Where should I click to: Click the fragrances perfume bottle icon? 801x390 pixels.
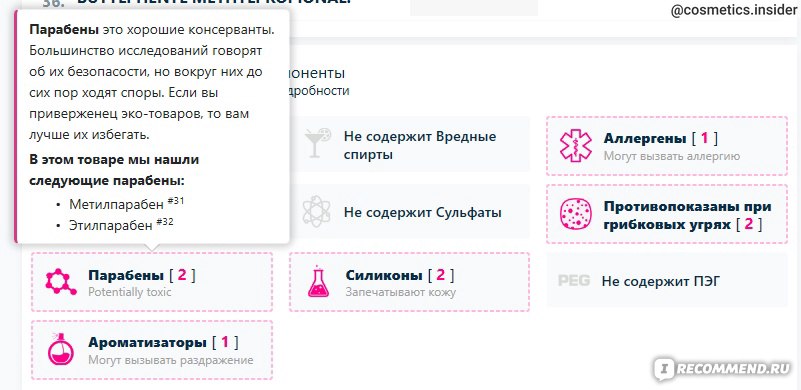point(61,349)
